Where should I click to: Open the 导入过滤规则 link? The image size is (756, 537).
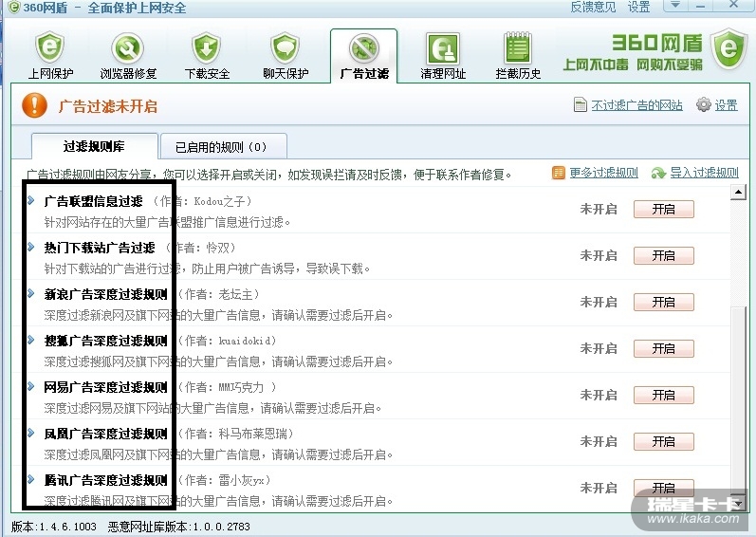click(705, 173)
